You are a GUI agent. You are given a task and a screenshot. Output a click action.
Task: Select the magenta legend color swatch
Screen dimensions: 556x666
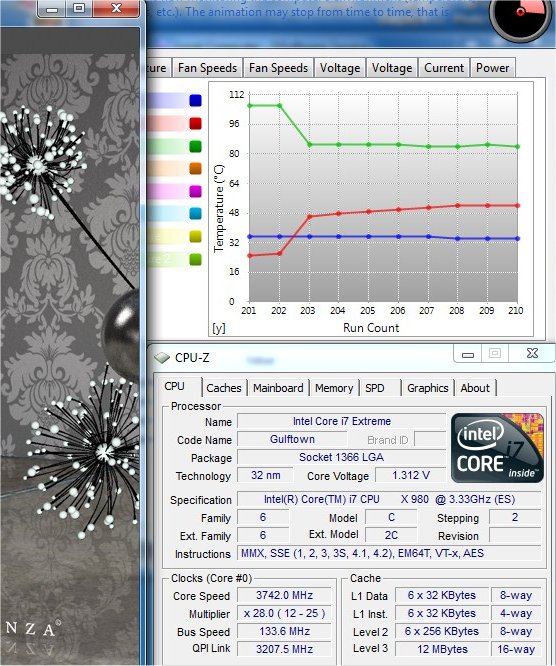195,191
